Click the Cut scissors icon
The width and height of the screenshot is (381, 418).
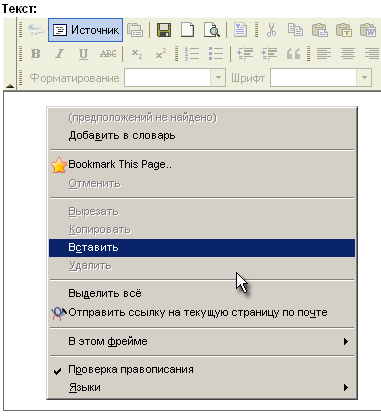tap(271, 30)
